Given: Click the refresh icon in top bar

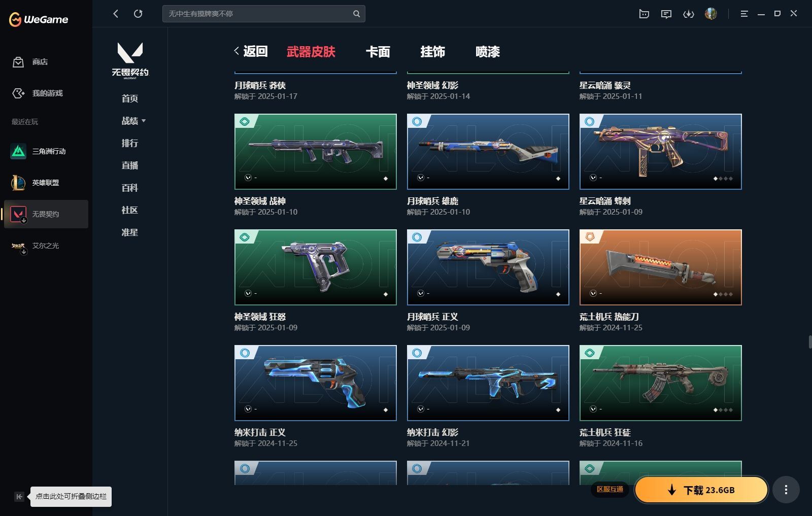Looking at the screenshot, I should click(138, 14).
